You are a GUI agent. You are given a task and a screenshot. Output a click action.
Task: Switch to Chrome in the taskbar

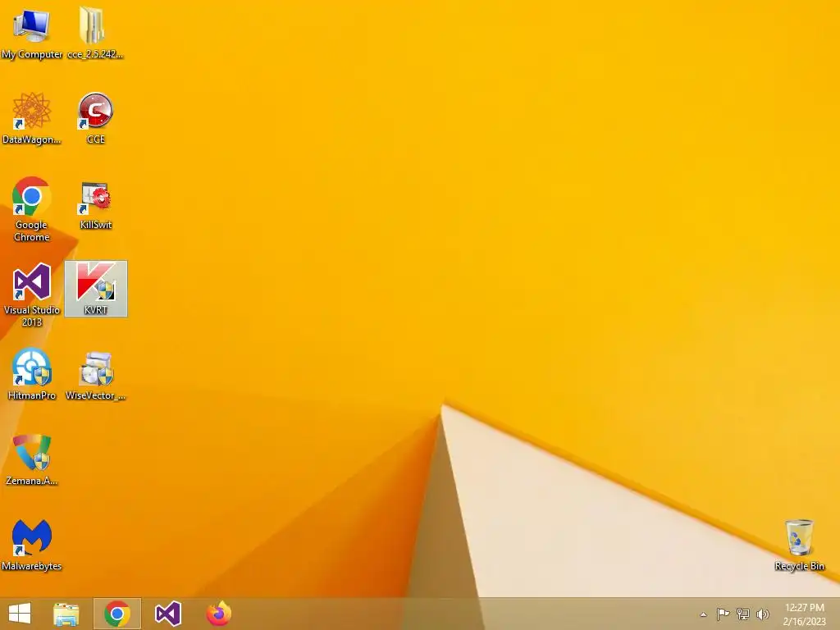click(x=117, y=614)
